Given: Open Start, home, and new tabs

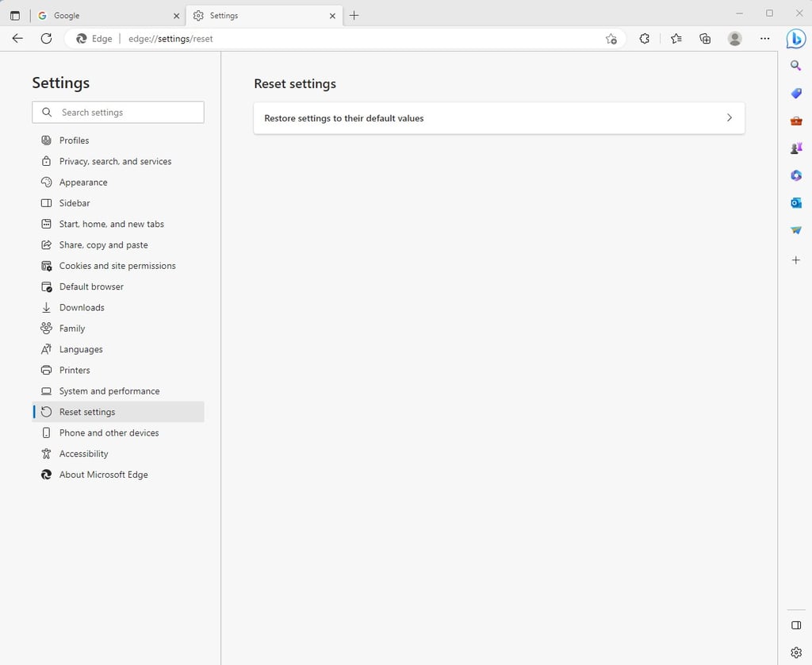Looking at the screenshot, I should point(118,224).
